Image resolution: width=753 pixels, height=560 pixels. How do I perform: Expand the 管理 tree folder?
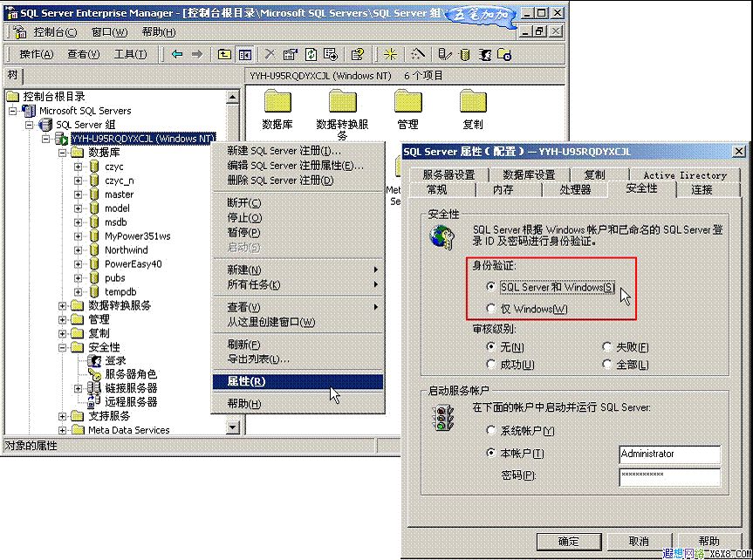pyautogui.click(x=62, y=319)
